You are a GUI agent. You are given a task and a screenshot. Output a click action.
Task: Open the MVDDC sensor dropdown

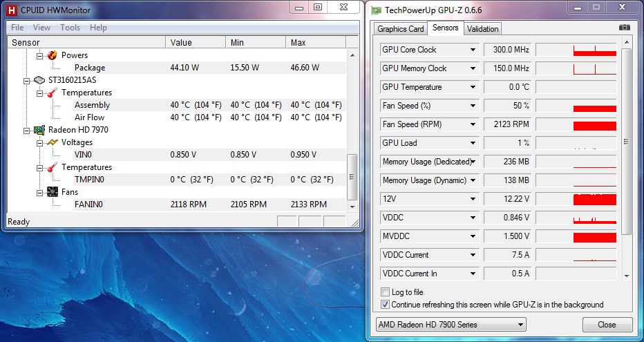(473, 236)
